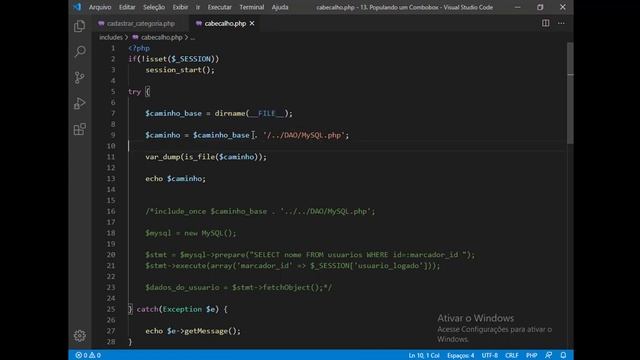Open the Manage gear menu

click(80, 336)
